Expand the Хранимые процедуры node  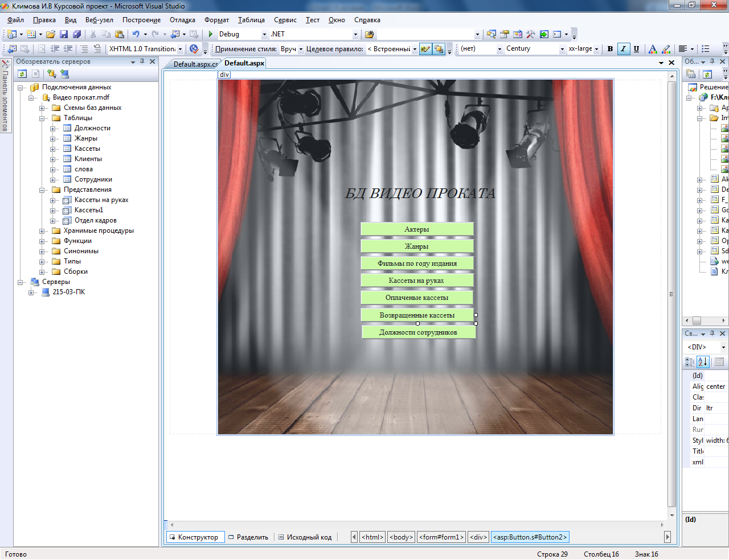click(x=42, y=231)
